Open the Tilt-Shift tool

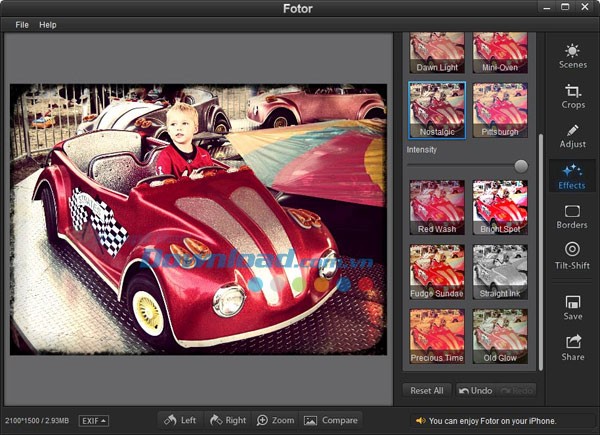[572, 255]
